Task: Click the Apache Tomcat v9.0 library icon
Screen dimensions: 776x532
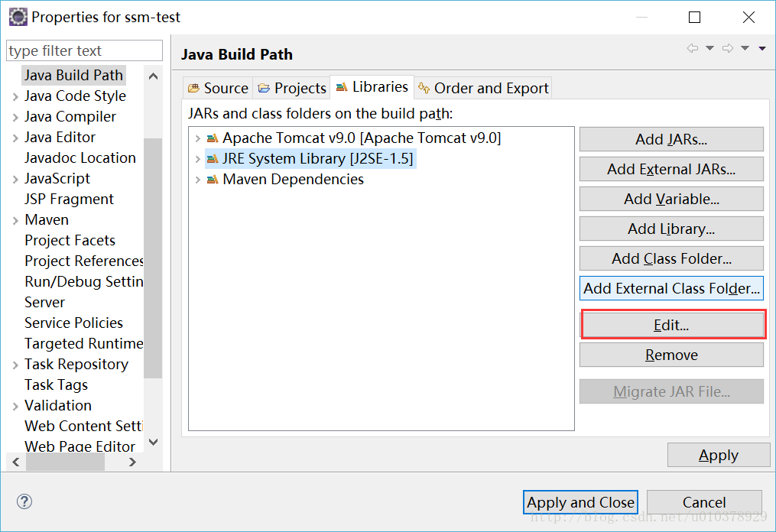Action: pos(213,138)
